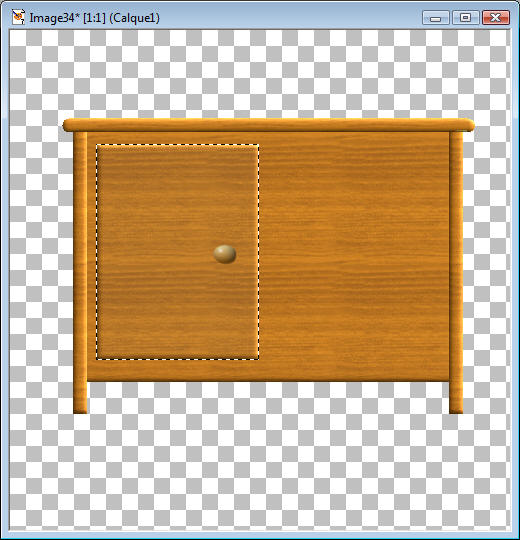Click the rounded left end of the tabletop

click(67, 125)
